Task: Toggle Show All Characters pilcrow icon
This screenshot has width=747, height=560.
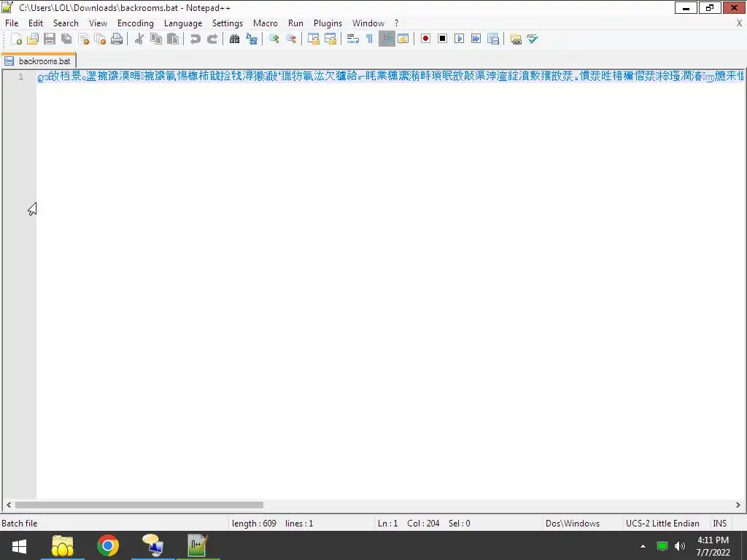Action: [369, 39]
